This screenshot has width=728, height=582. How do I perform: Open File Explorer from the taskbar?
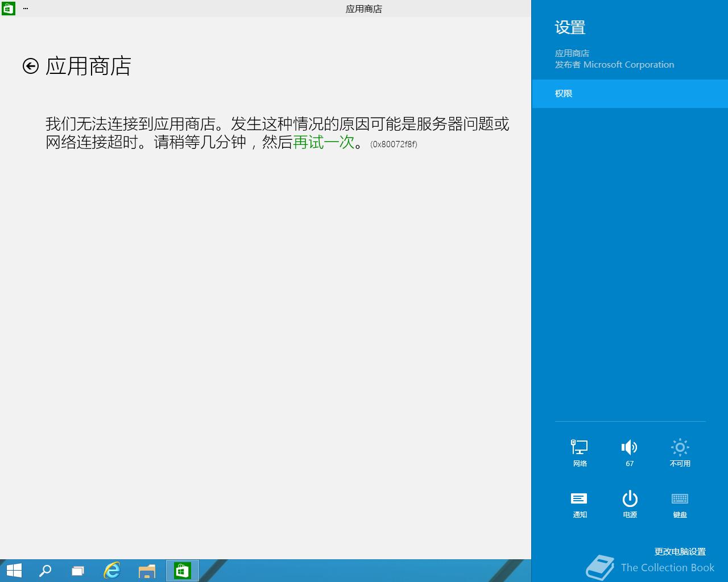pos(147,571)
